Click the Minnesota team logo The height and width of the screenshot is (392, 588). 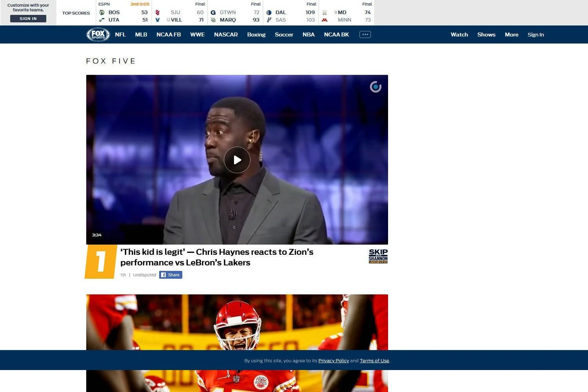325,20
